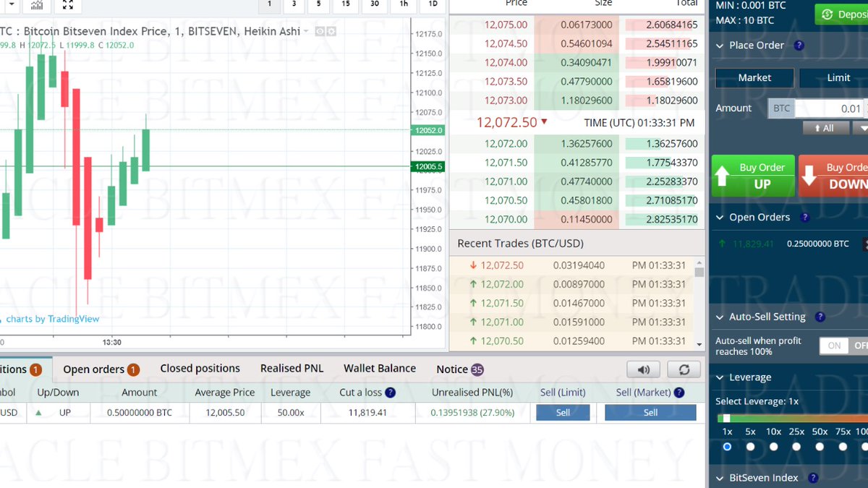Switch to Open orders tab
Viewport: 868px width, 488px height.
pyautogui.click(x=101, y=369)
